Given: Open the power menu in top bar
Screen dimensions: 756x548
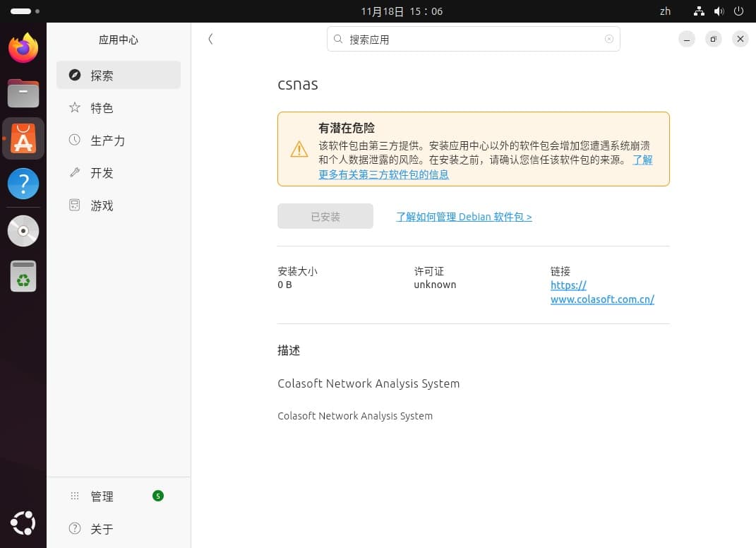Looking at the screenshot, I should [x=738, y=11].
